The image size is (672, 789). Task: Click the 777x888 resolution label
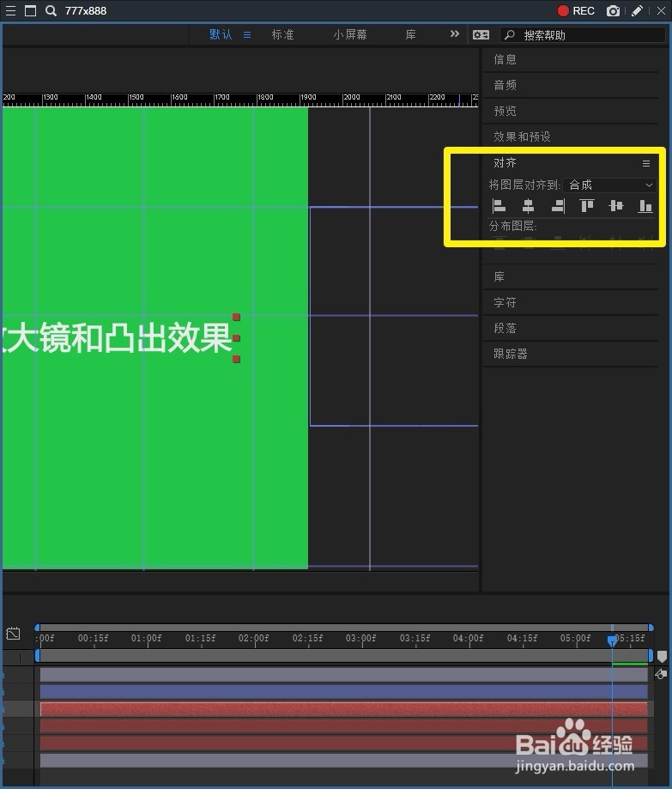pos(86,10)
